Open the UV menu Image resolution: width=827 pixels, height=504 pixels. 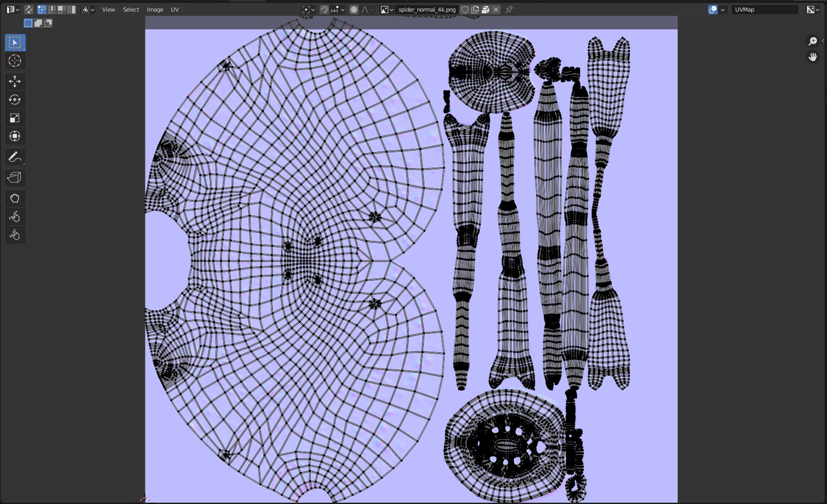(x=175, y=9)
